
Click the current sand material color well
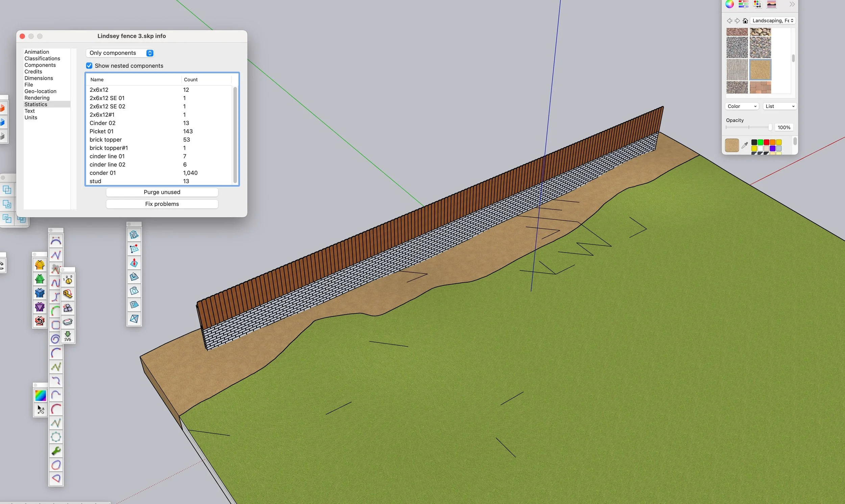[x=732, y=145]
